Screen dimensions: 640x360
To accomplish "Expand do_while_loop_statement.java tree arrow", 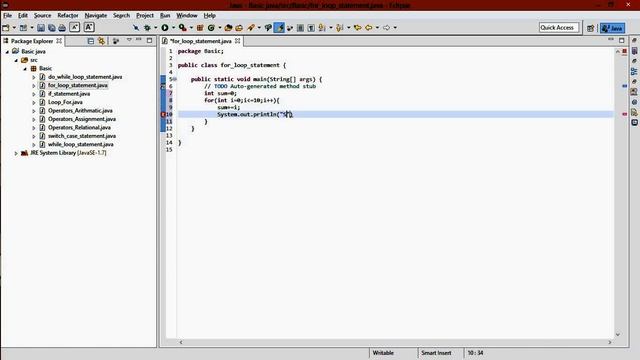I will coord(33,77).
